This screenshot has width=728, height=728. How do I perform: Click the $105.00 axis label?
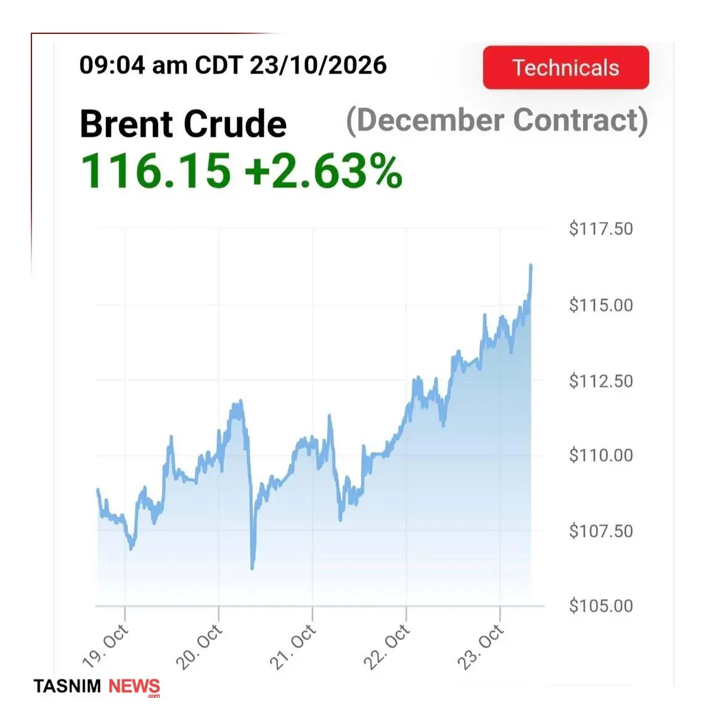click(601, 606)
